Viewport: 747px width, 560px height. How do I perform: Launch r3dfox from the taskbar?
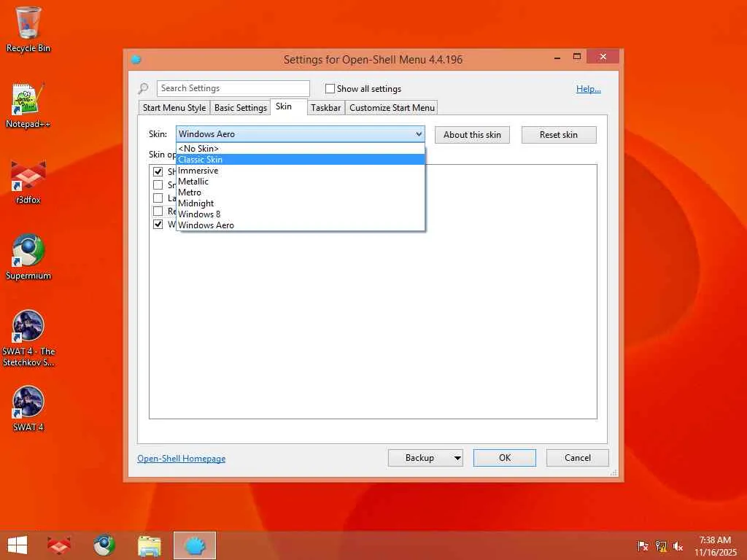coord(60,545)
